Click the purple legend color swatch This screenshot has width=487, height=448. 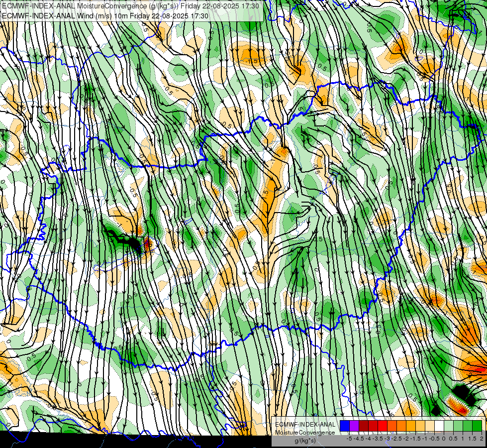click(354, 426)
